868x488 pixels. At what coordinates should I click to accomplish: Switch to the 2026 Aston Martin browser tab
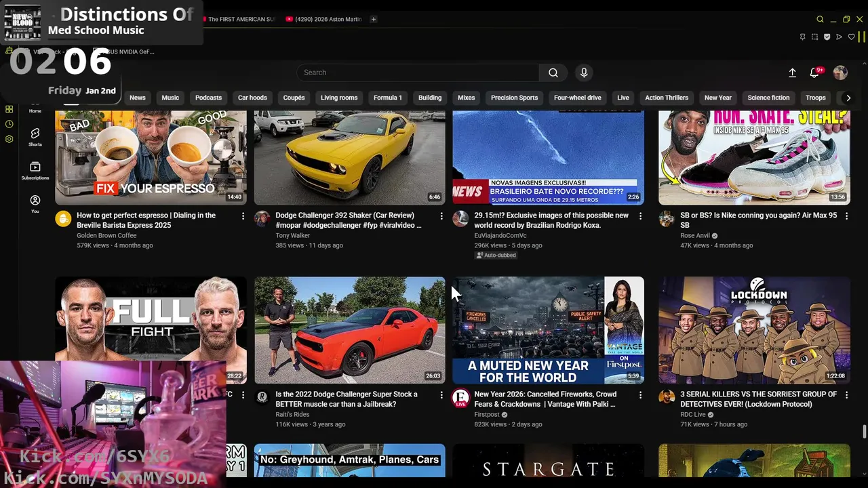324,19
